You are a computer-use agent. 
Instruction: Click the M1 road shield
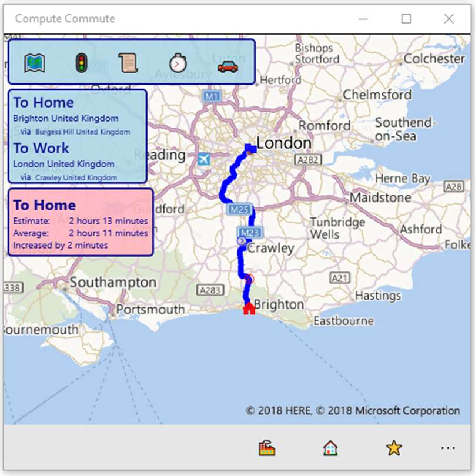(212, 96)
